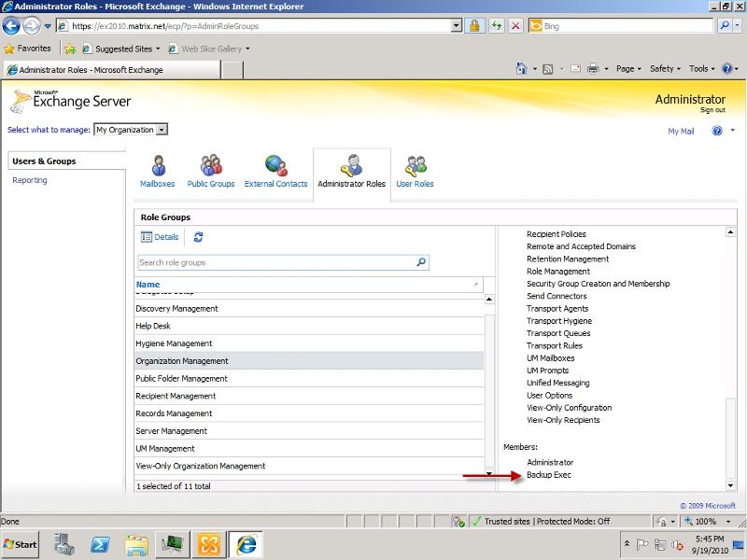Open the Tools menu

[702, 69]
